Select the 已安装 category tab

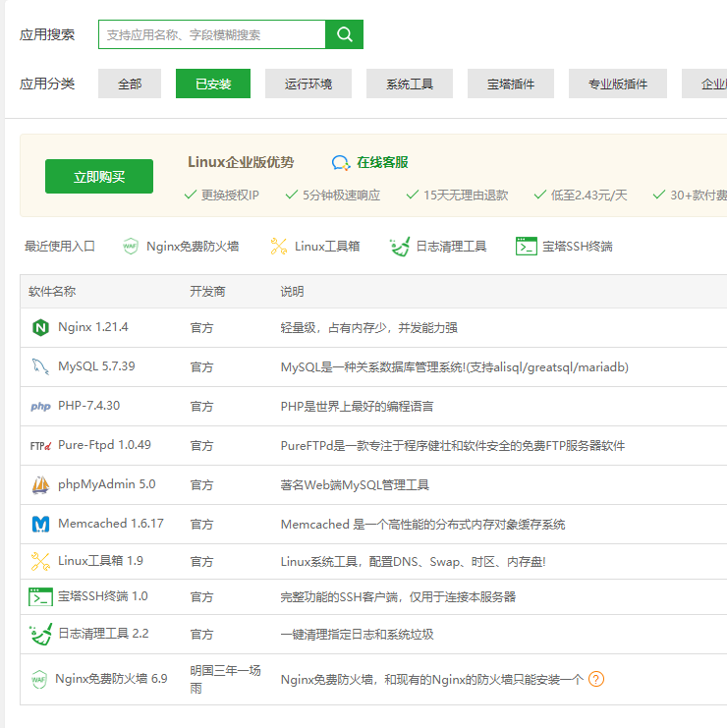pos(213,84)
